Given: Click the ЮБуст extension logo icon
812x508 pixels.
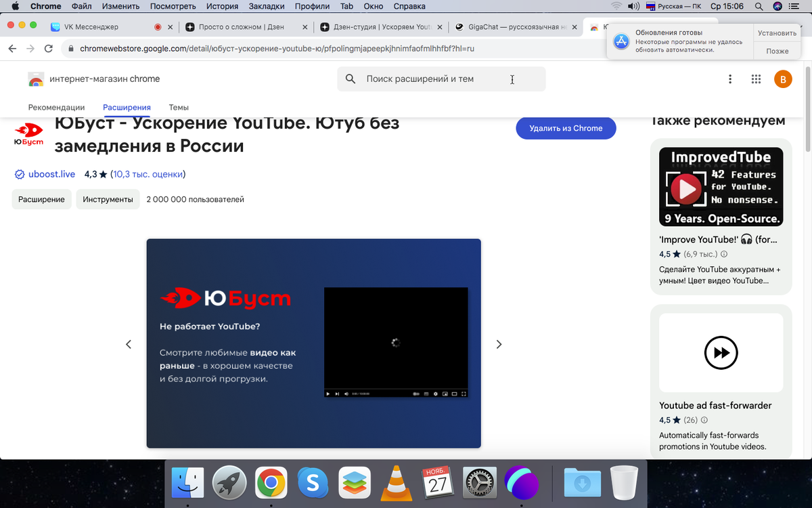Looking at the screenshot, I should click(x=28, y=134).
